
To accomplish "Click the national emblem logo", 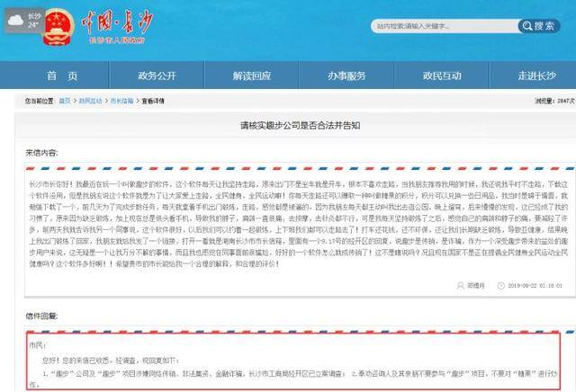I will point(58,28).
